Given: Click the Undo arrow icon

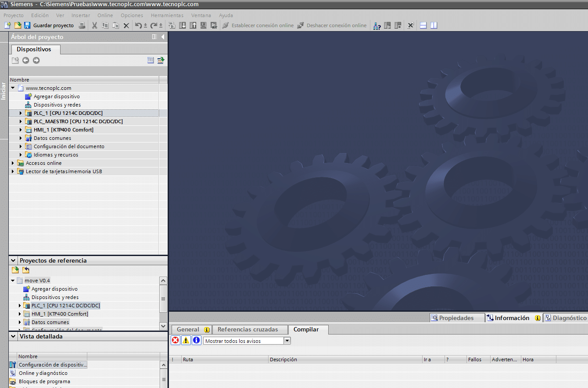Looking at the screenshot, I should (138, 25).
